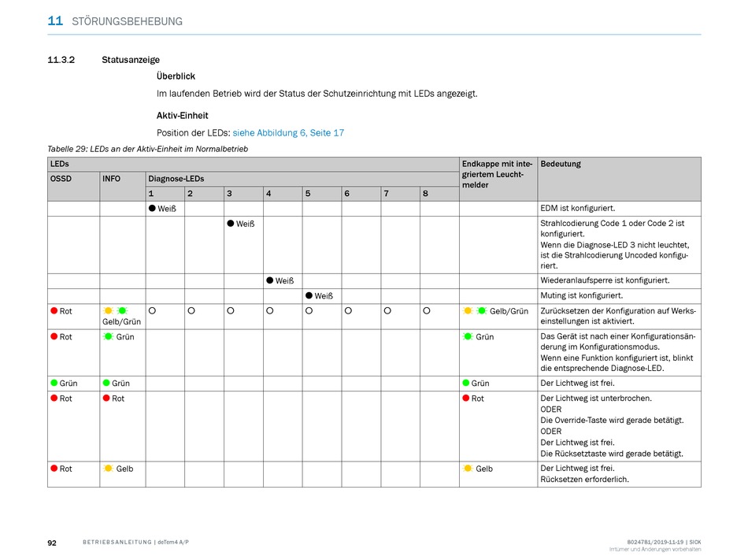Open the link 'siehe Abbildung 6, Seite 17'

pyautogui.click(x=288, y=132)
